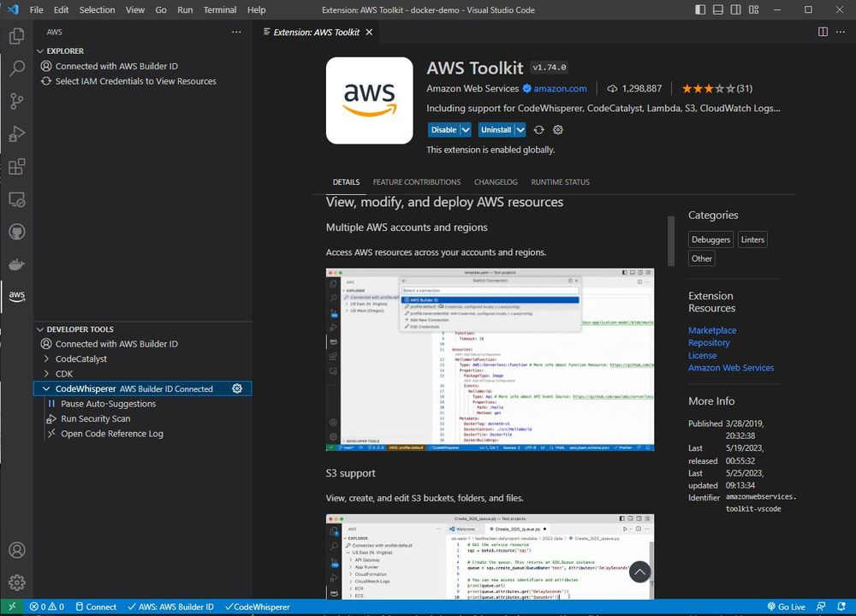Image resolution: width=856 pixels, height=616 pixels.
Task: Switch to the Feature Contributions tab
Action: click(x=418, y=181)
